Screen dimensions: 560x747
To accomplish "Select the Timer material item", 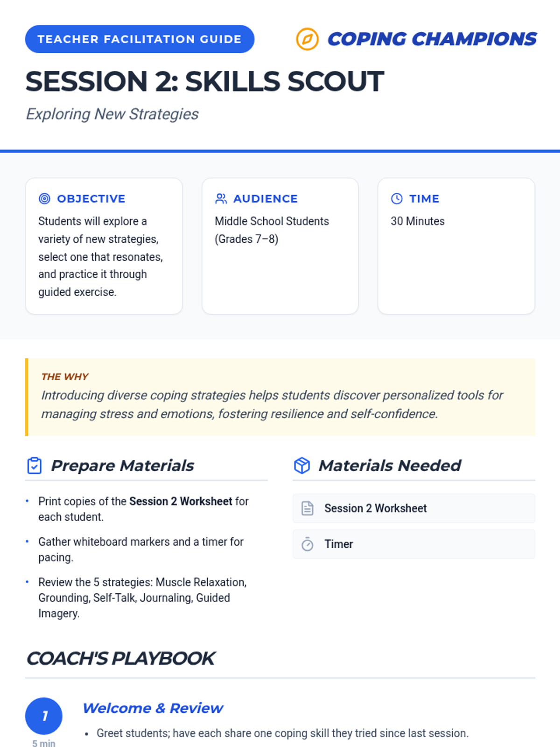I will (x=413, y=544).
